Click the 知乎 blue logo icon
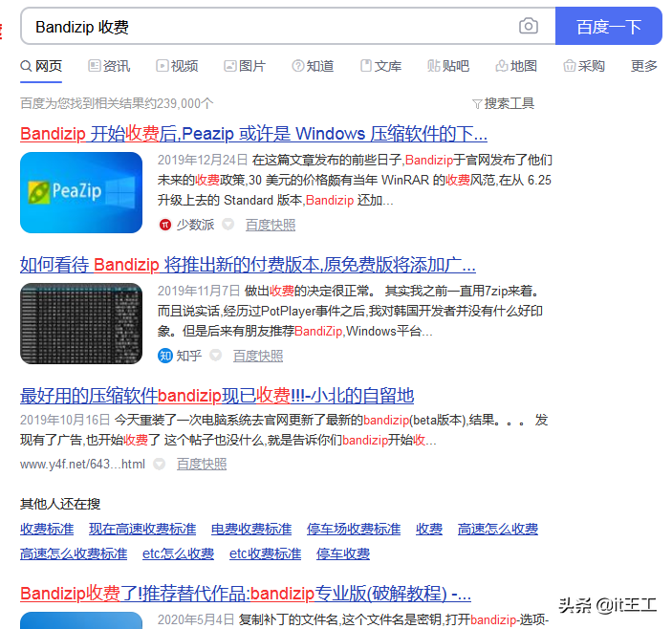This screenshot has height=629, width=672. 165,356
